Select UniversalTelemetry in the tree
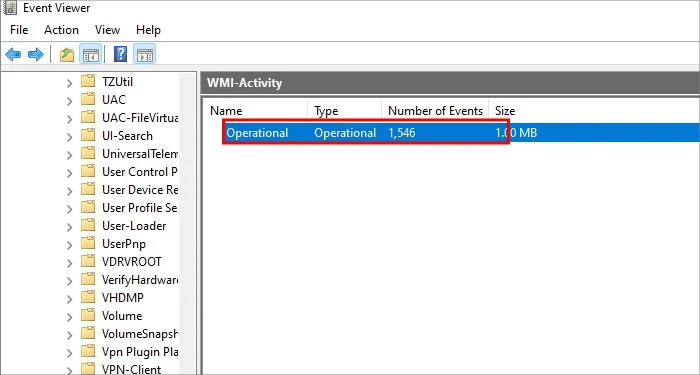Viewport: 700px width, 375px height. coord(140,154)
